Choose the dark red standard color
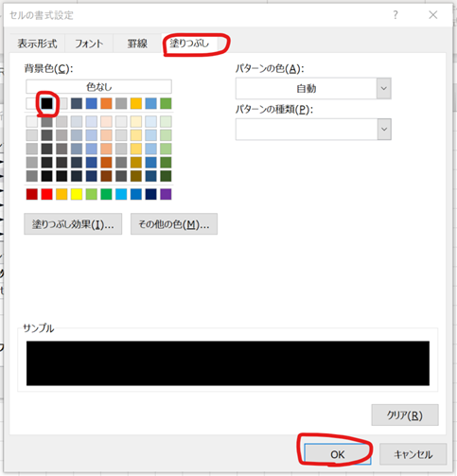 pos(32,194)
